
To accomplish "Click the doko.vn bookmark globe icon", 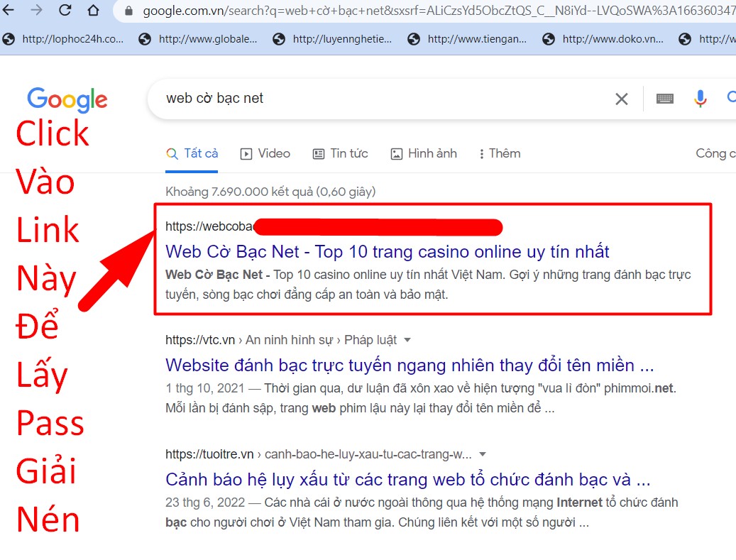I will (548, 39).
